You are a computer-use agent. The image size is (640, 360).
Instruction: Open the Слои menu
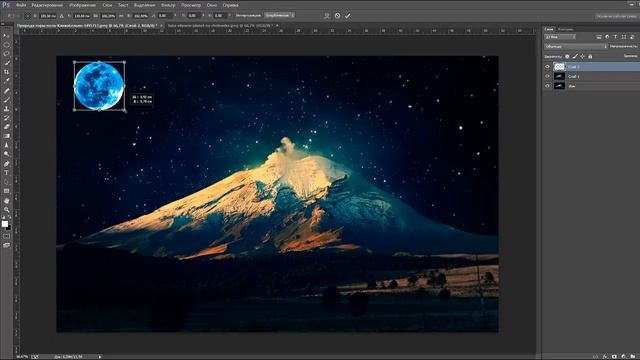(x=107, y=5)
